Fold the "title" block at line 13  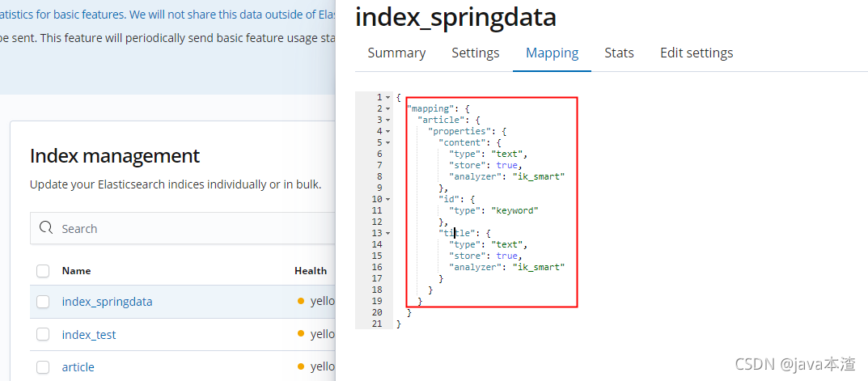[388, 233]
